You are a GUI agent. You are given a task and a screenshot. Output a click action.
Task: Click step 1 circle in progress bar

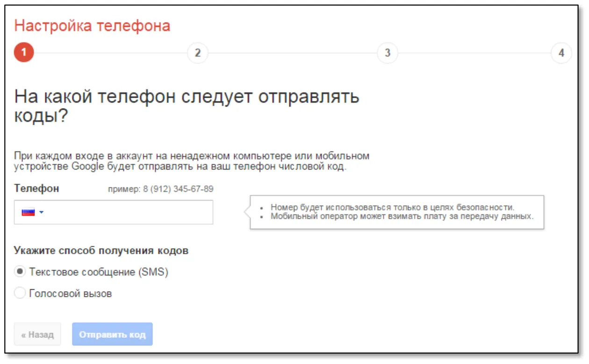(x=24, y=53)
